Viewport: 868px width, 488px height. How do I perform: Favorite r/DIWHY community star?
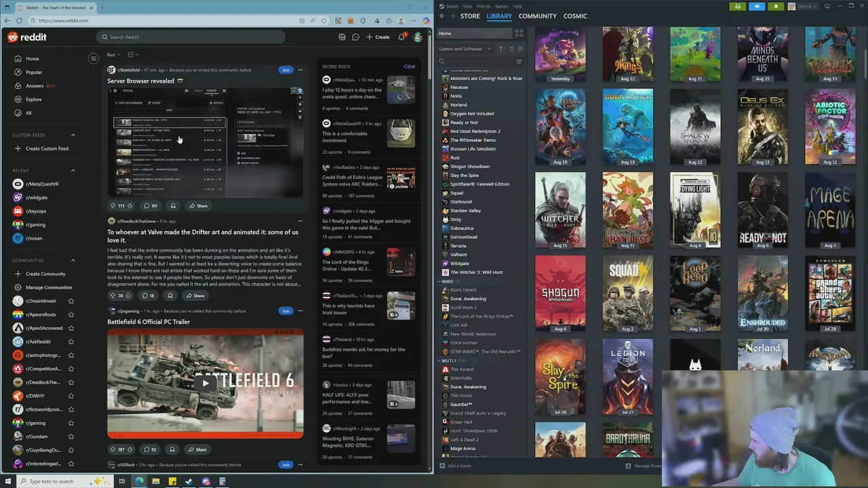tap(71, 396)
